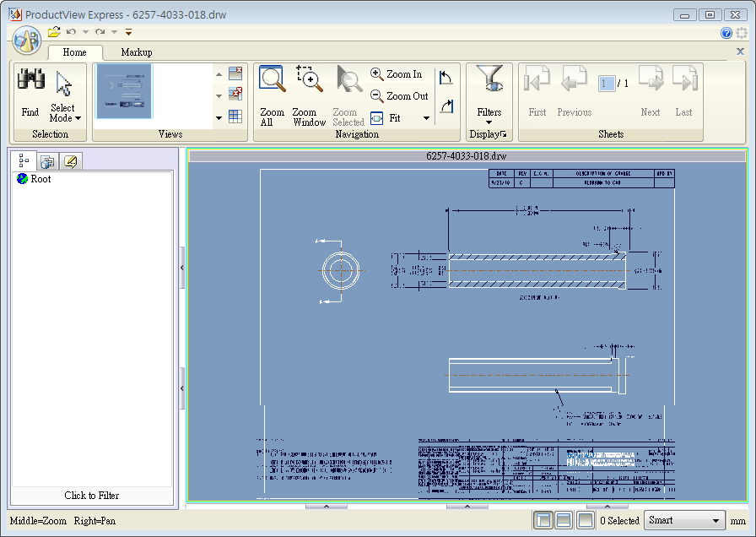Screen dimensions: 756x537
Task: Open the Smart selection combo box
Action: 684,521
